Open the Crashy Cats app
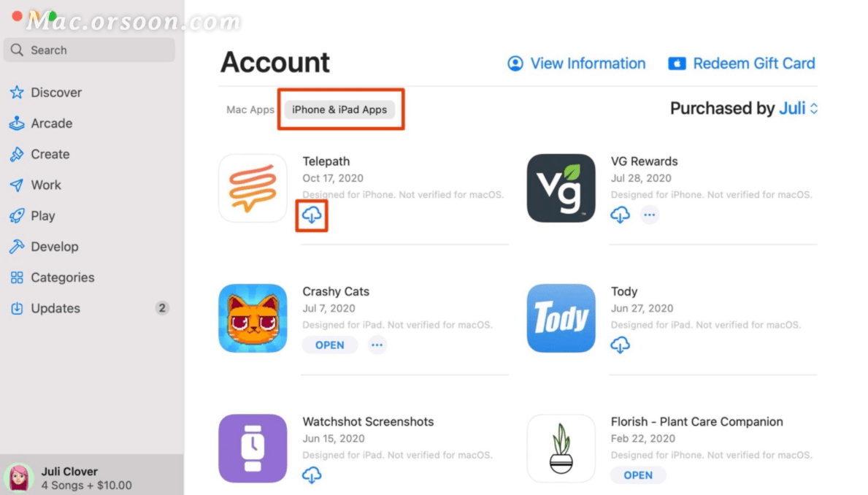The image size is (868, 495). (329, 345)
